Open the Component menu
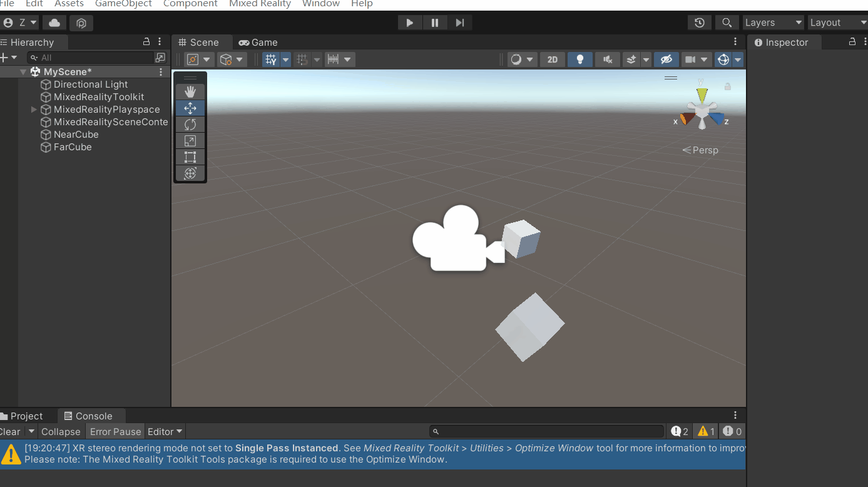This screenshot has height=487, width=868. (x=190, y=4)
